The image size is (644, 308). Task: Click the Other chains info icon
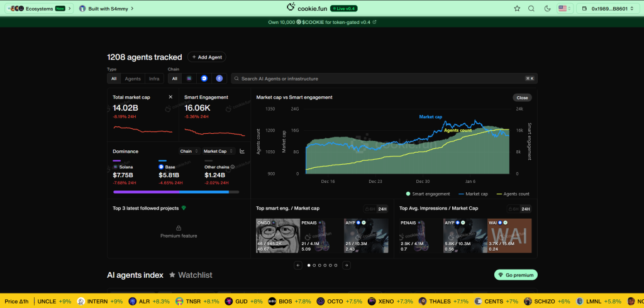coord(233,167)
